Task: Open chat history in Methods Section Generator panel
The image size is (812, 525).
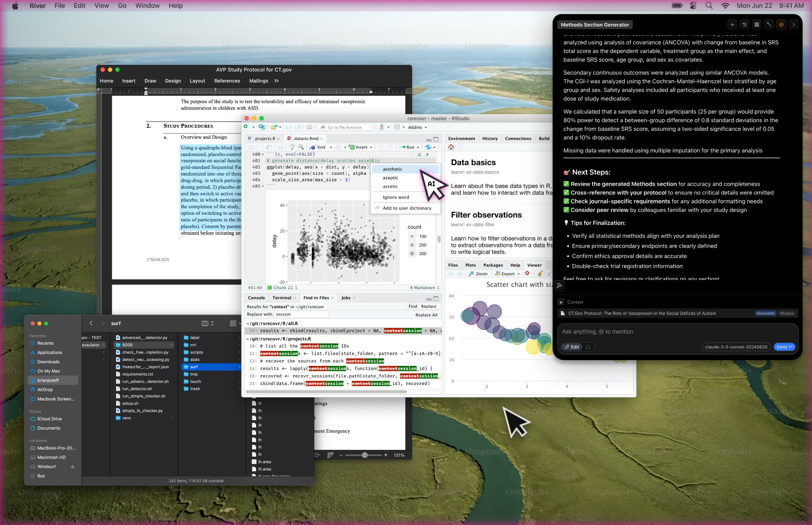Action: [x=744, y=25]
